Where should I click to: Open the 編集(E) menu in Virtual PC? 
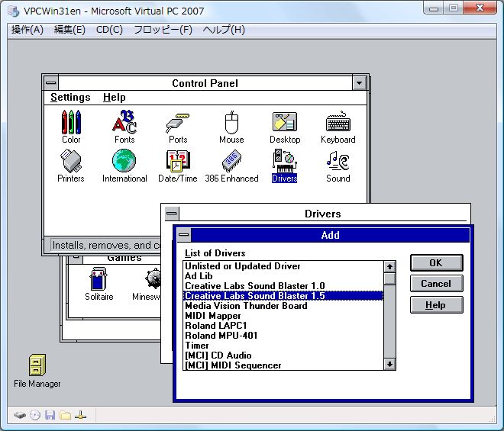tap(69, 30)
